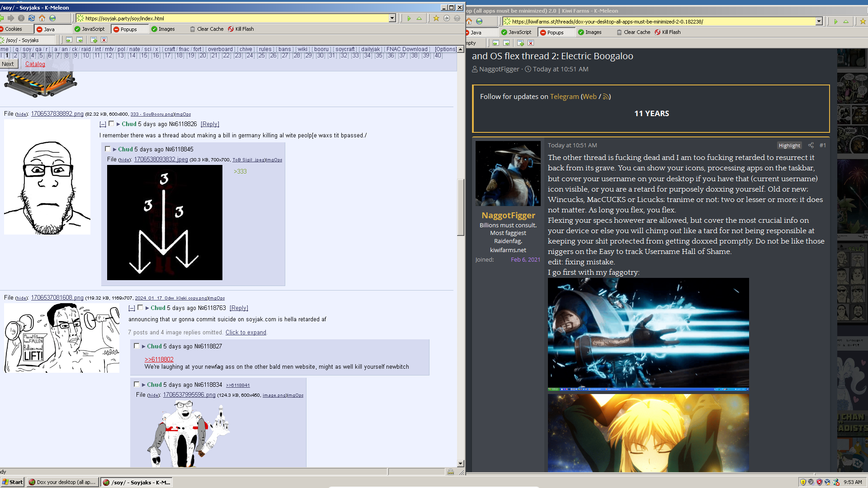Open overboard link in board navigation
This screenshot has width=868, height=488.
click(220, 49)
